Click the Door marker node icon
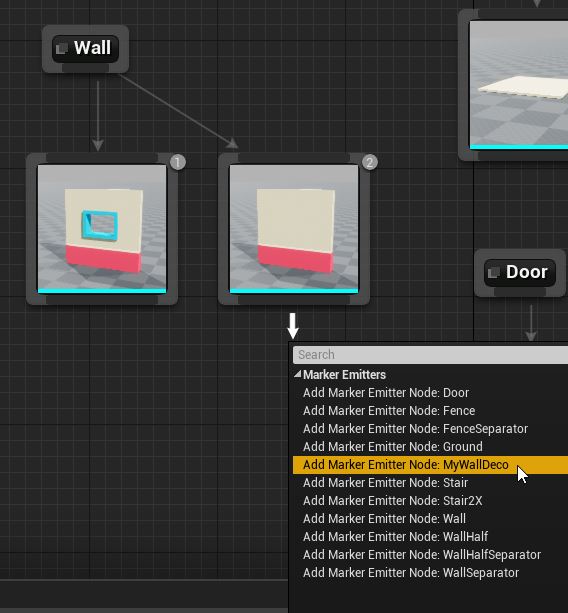 pyautogui.click(x=494, y=272)
